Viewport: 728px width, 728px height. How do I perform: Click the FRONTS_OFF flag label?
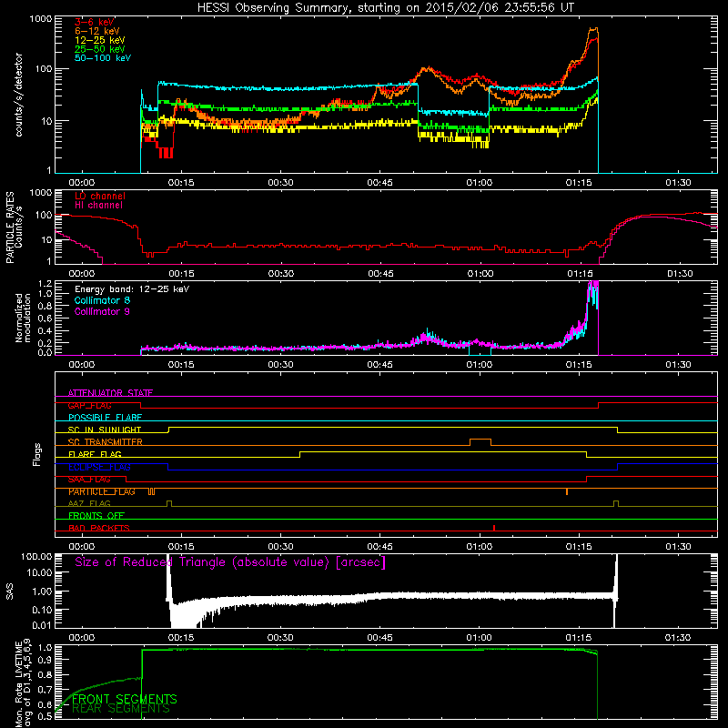point(96,516)
